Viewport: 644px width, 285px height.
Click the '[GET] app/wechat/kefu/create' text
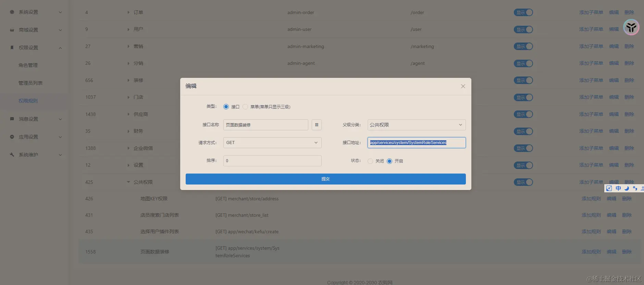pos(247,231)
